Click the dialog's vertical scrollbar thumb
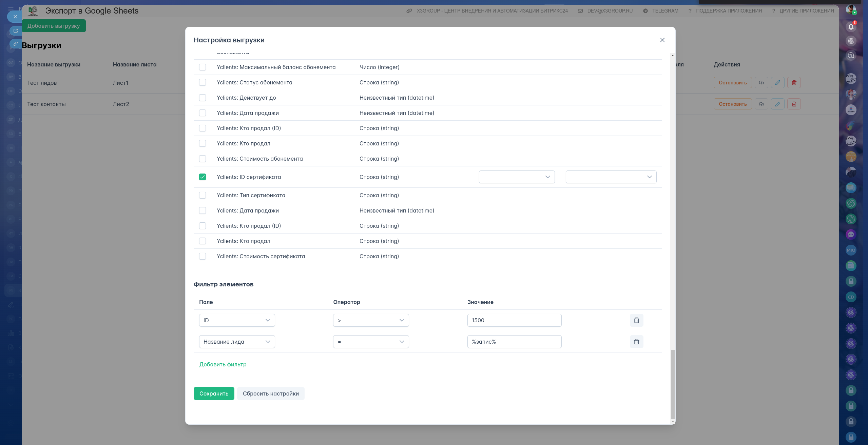Image resolution: width=868 pixels, height=445 pixels. coord(673,385)
